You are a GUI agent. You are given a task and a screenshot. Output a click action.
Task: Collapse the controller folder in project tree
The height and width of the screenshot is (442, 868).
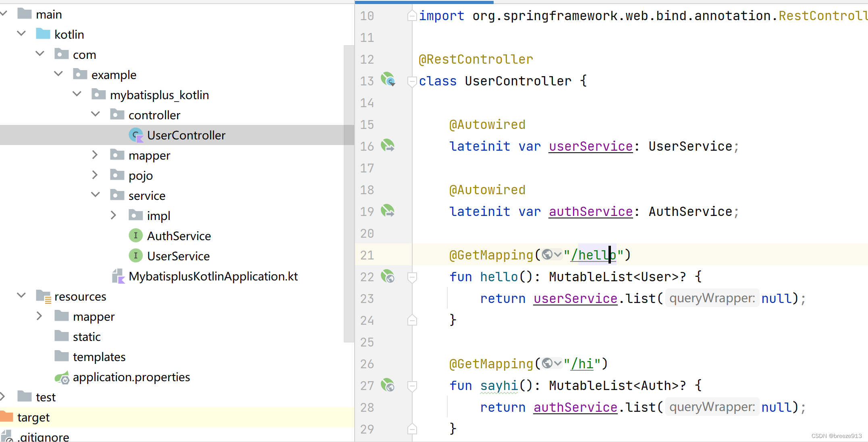(x=96, y=114)
